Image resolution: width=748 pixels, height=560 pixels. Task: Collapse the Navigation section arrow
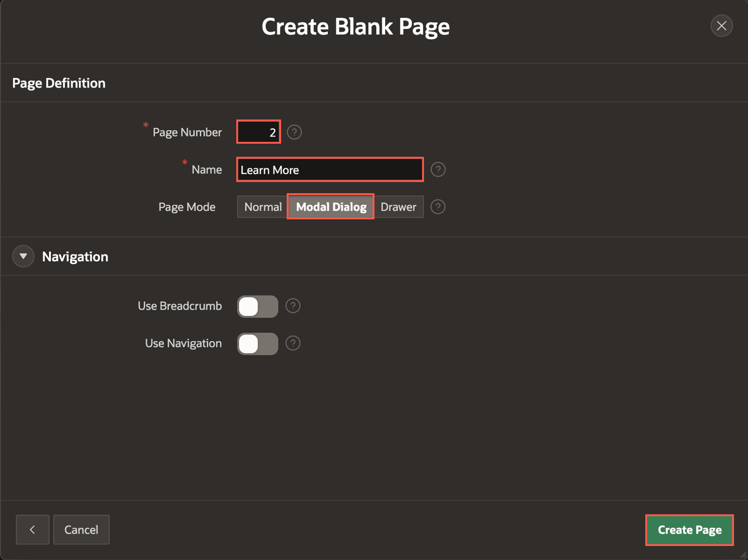tap(23, 256)
